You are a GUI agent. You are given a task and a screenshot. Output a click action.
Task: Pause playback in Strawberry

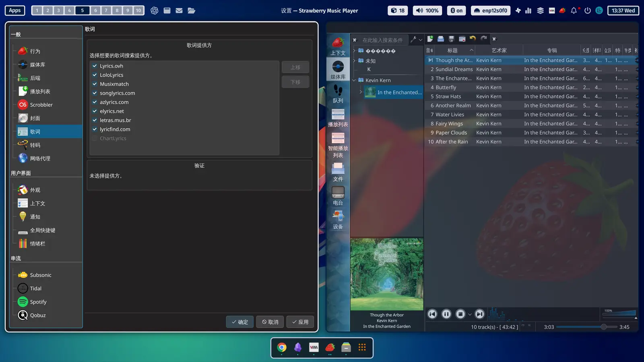click(446, 314)
